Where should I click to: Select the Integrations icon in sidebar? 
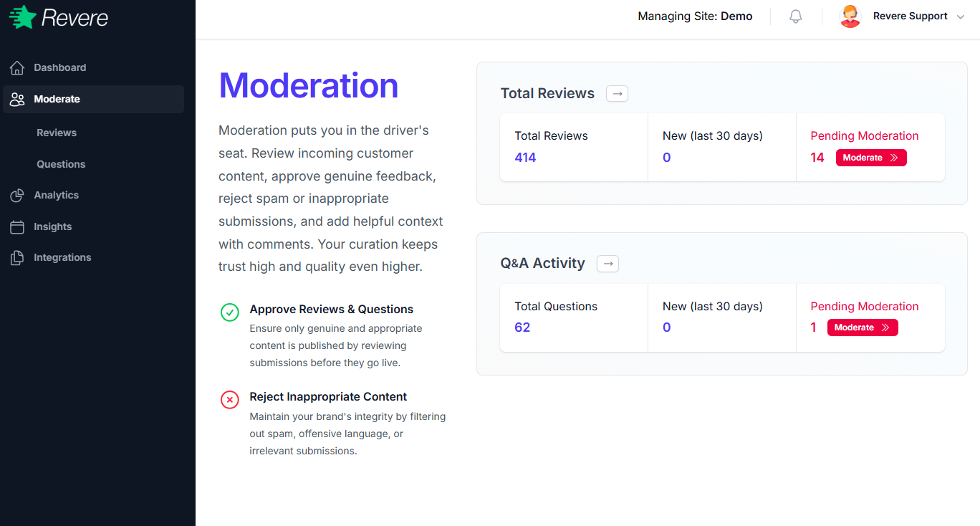[16, 257]
